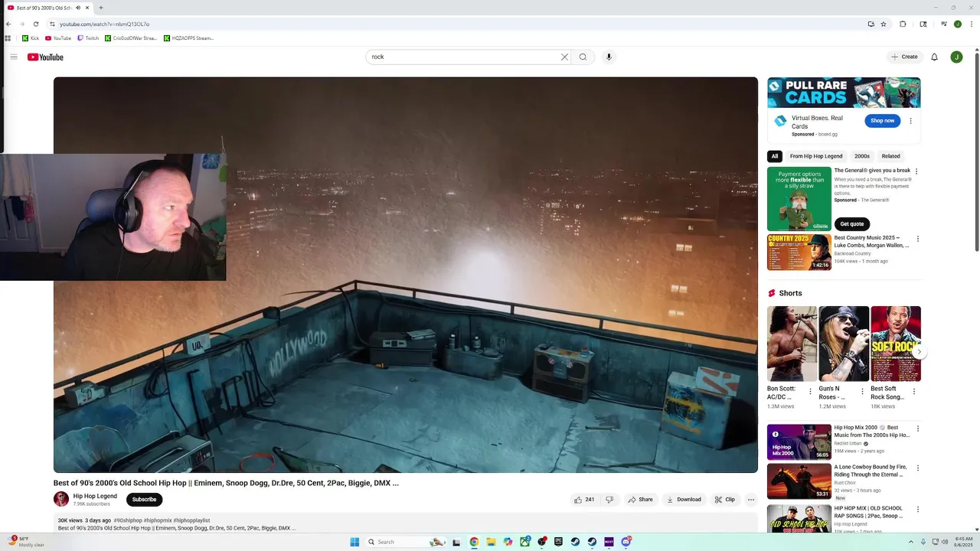Open the Chrome three-dot menu
The image size is (980, 551).
(971, 24)
